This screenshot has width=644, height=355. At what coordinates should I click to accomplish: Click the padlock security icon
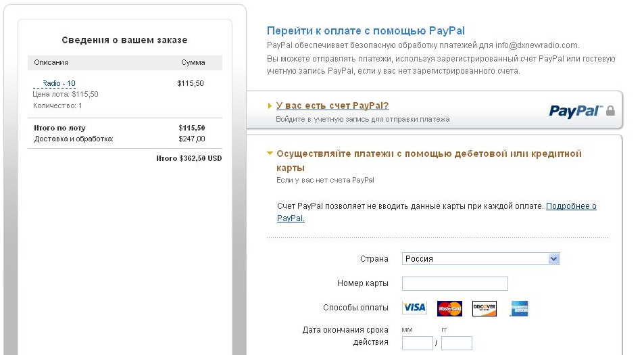tap(610, 110)
